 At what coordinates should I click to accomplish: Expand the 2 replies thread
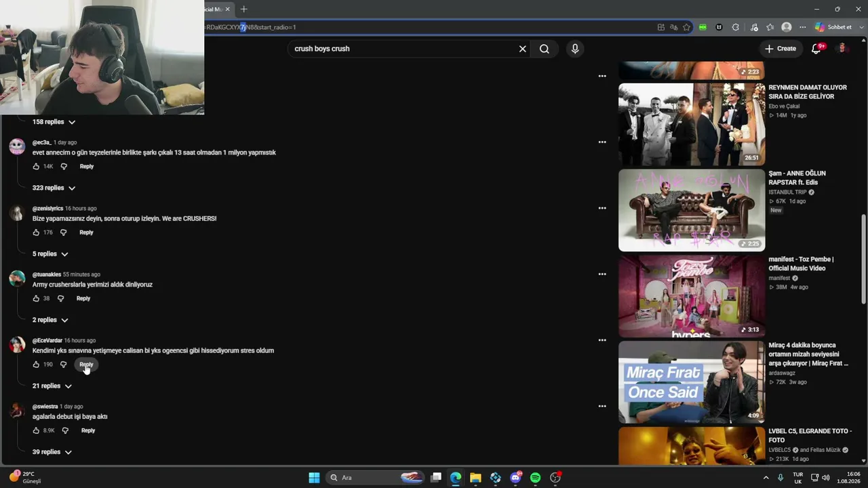pos(50,320)
